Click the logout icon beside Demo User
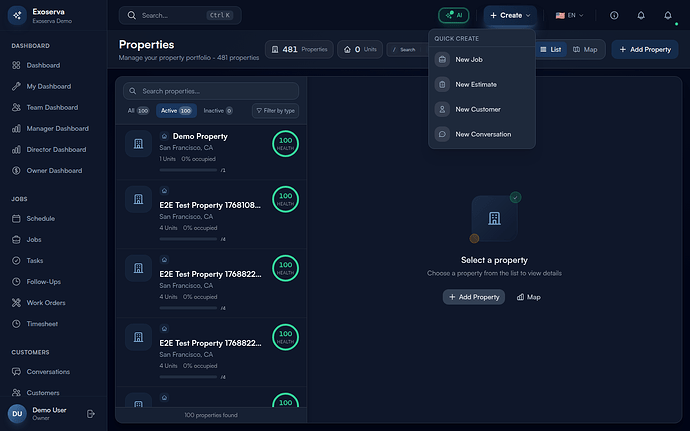 (x=90, y=413)
